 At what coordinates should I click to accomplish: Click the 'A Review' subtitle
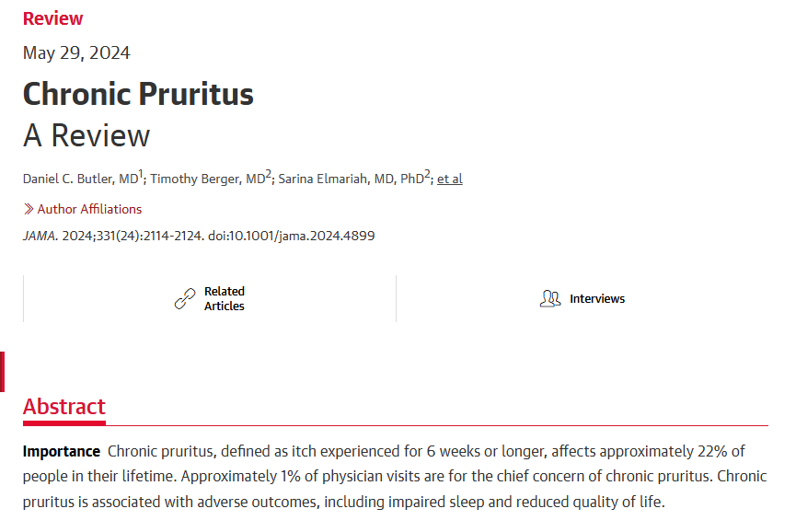tap(87, 135)
